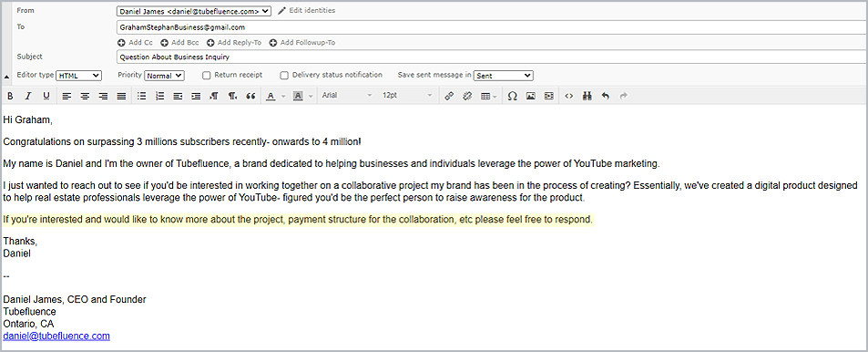This screenshot has width=868, height=352.
Task: Add Followup-To address
Action: (x=302, y=43)
